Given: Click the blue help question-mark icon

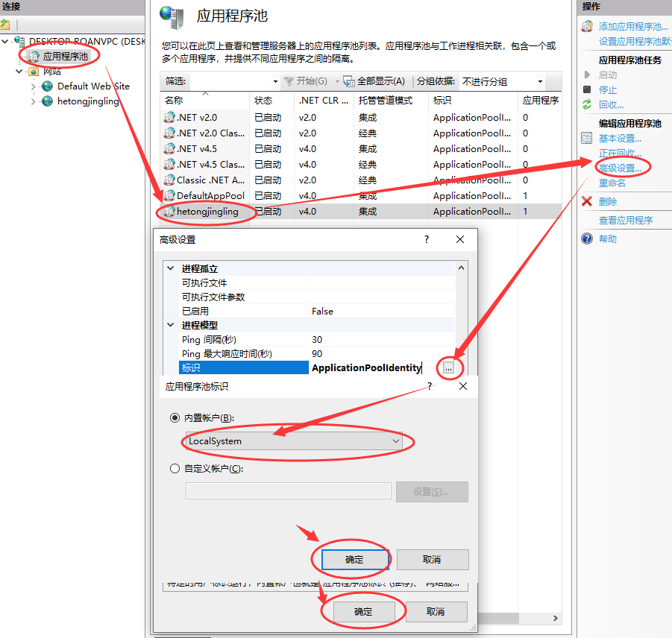Looking at the screenshot, I should [587, 239].
